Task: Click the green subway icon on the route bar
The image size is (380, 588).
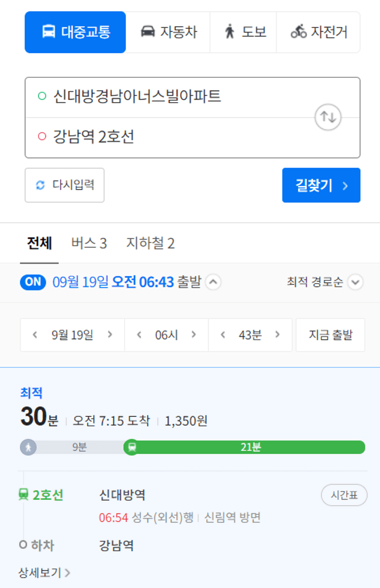Action: (x=132, y=447)
